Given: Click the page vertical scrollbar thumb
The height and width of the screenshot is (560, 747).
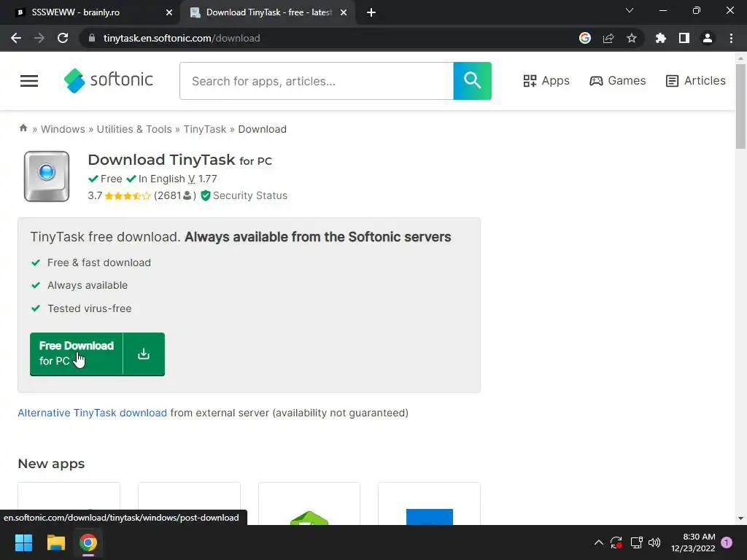Looking at the screenshot, I should [740, 106].
